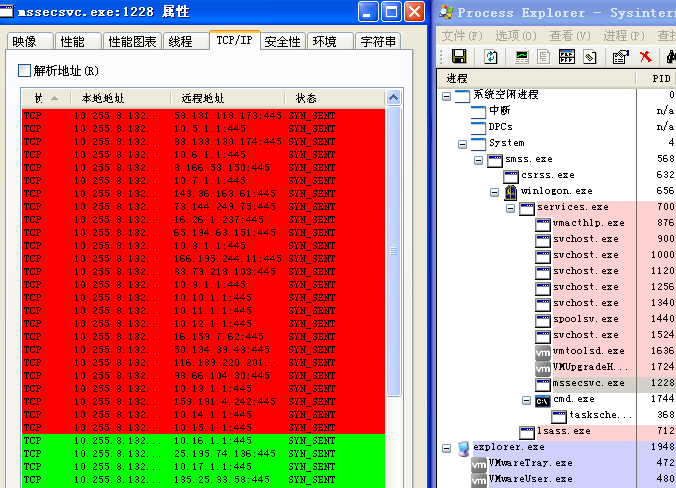Select the row with remote 88.138.130.174:445
Viewport: 676px width, 488px height.
point(203,141)
